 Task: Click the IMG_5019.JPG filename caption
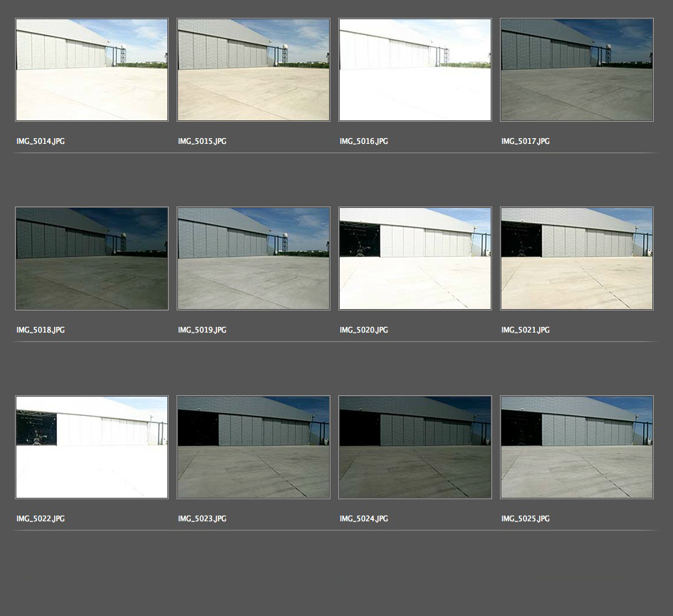click(x=202, y=330)
